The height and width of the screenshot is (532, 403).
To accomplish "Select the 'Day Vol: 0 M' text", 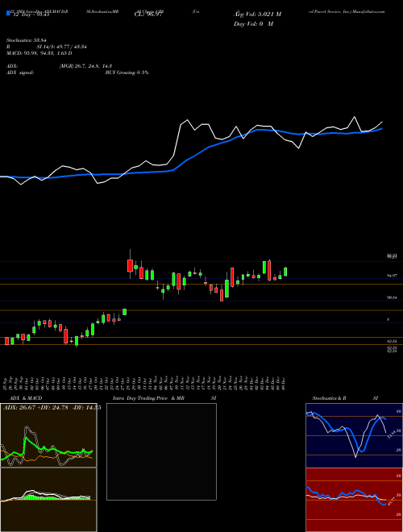I will (x=254, y=24).
